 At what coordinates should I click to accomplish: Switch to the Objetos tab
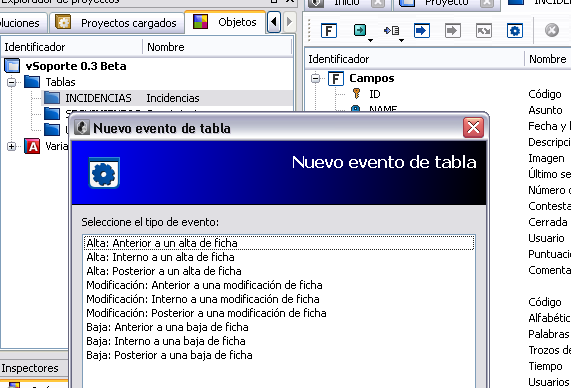[225, 22]
